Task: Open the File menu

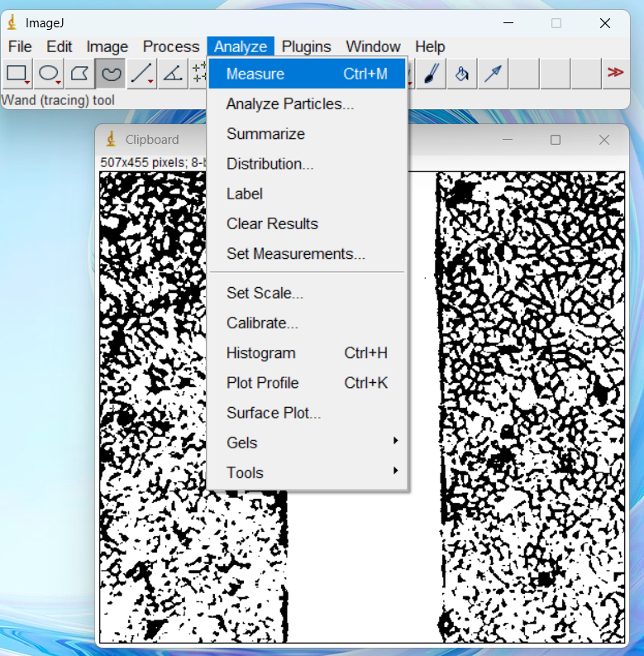Action: [x=20, y=46]
